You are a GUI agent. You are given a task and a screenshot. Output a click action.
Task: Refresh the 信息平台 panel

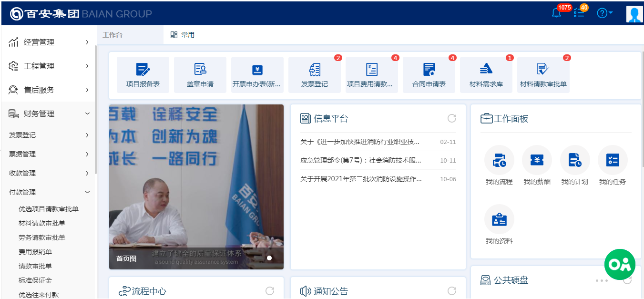coord(451,118)
